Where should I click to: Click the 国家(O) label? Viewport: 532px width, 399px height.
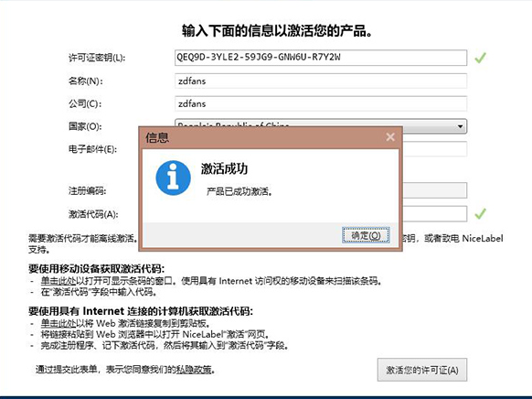(x=85, y=126)
